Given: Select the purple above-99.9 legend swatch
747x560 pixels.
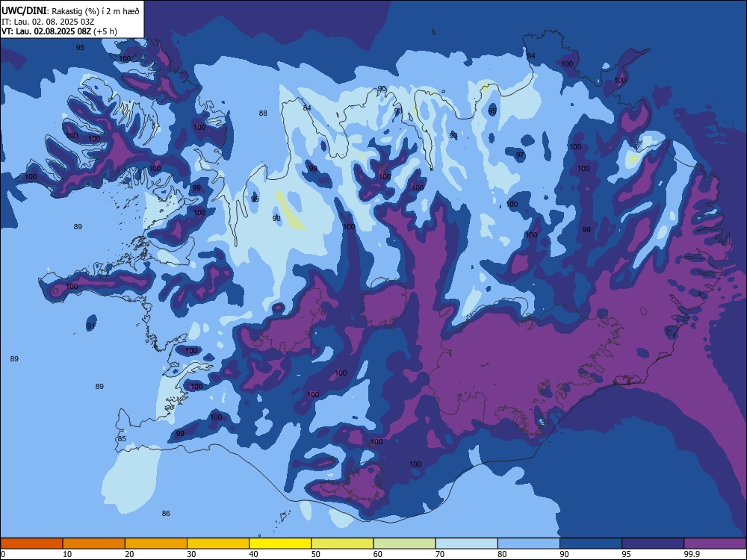Looking at the screenshot, I should pyautogui.click(x=715, y=544).
